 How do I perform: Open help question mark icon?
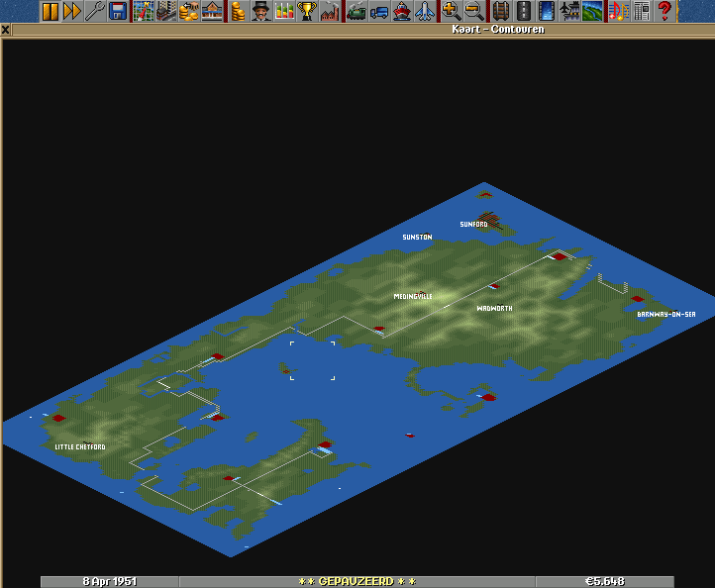[x=664, y=11]
